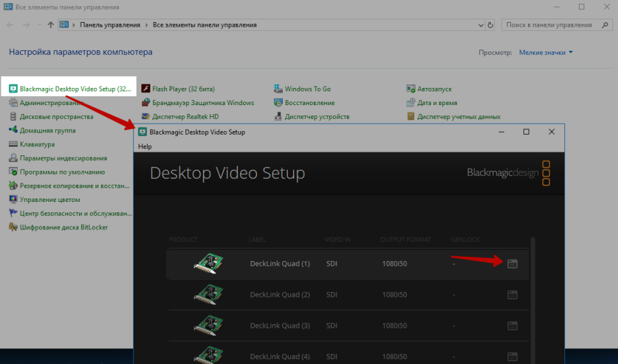The height and width of the screenshot is (364, 618).
Task: Go up one level in control panel
Action: (x=50, y=25)
